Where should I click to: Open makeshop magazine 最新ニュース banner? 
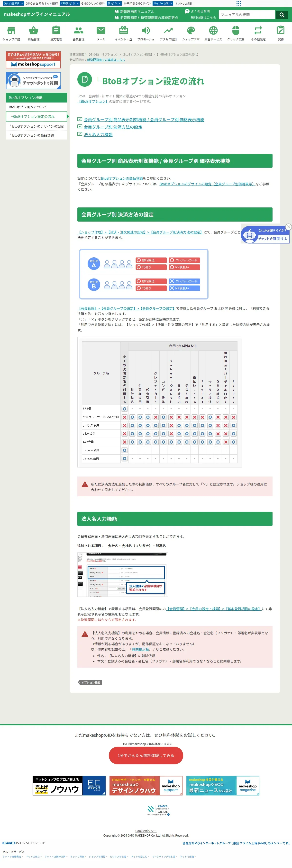click(223, 786)
